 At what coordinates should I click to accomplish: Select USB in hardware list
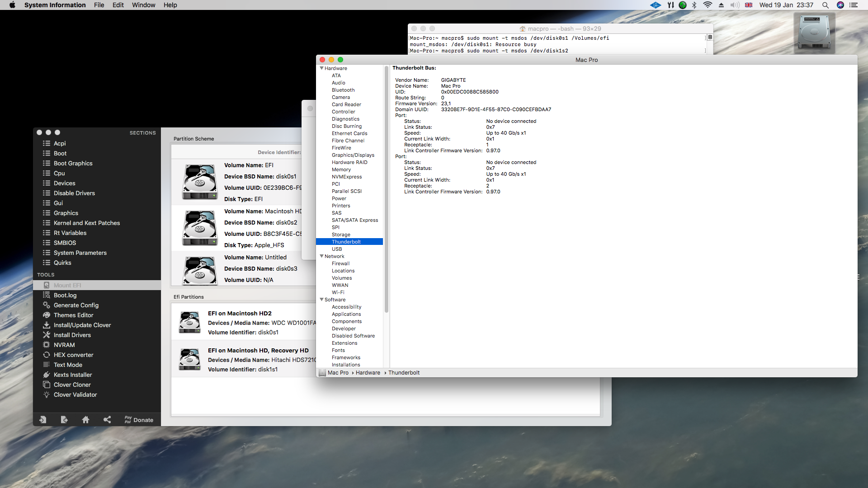click(x=337, y=249)
